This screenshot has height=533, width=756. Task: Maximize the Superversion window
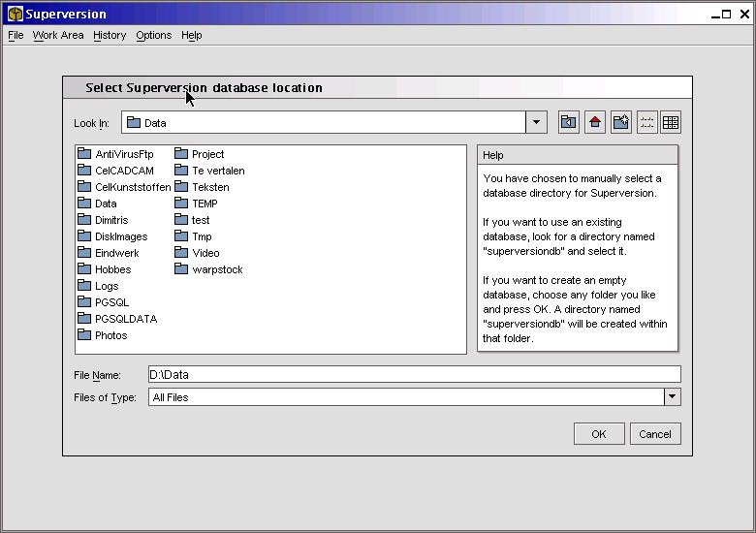(x=727, y=15)
